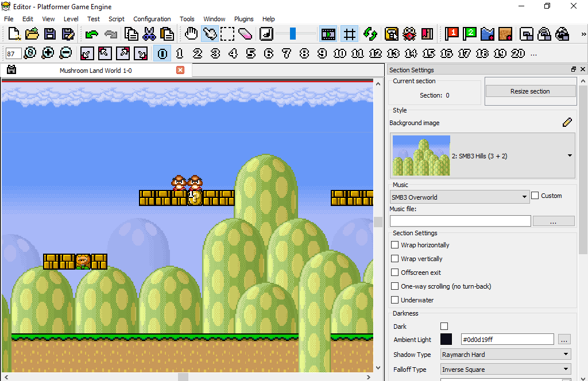
Task: Cut selection with scissors icon
Action: coord(149,34)
